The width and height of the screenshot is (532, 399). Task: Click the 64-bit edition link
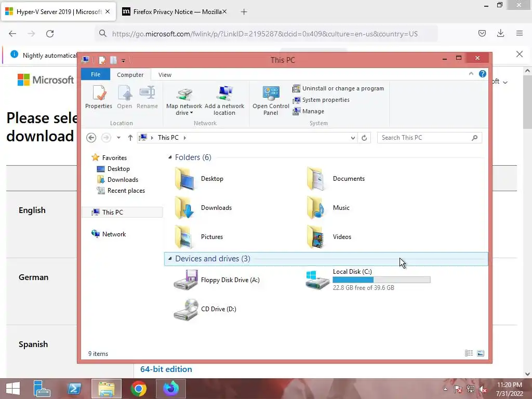pos(166,369)
